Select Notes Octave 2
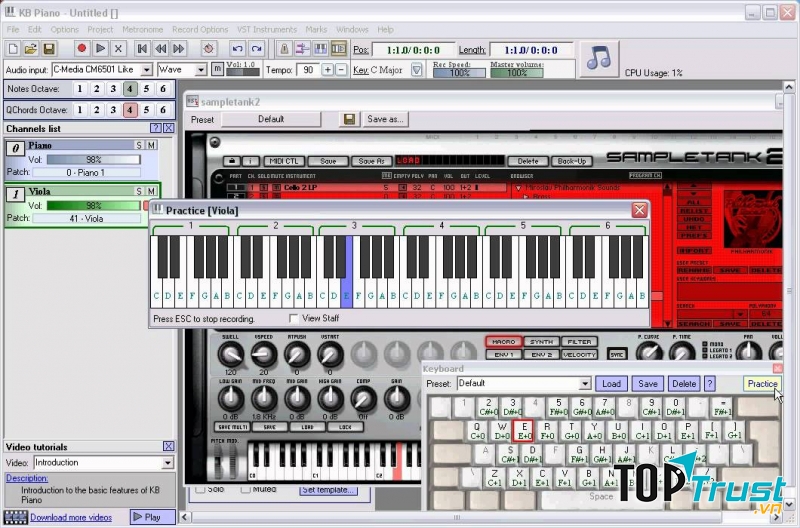Screen dimensions: 800x528 96,89
